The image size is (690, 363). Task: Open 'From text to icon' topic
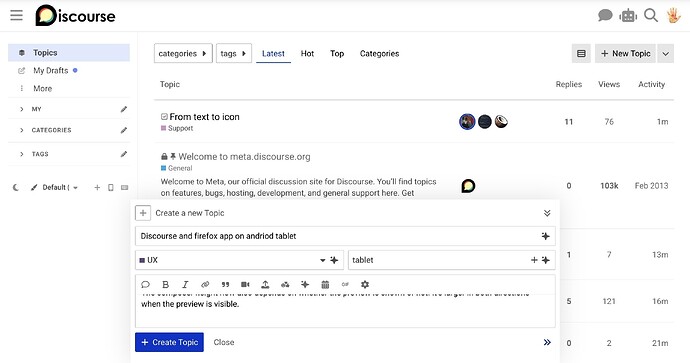(x=204, y=117)
